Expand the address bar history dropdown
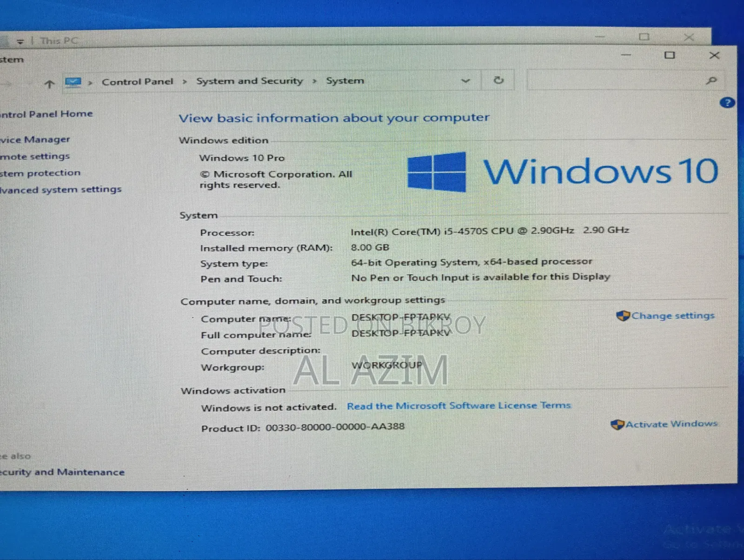The image size is (744, 560). (465, 81)
